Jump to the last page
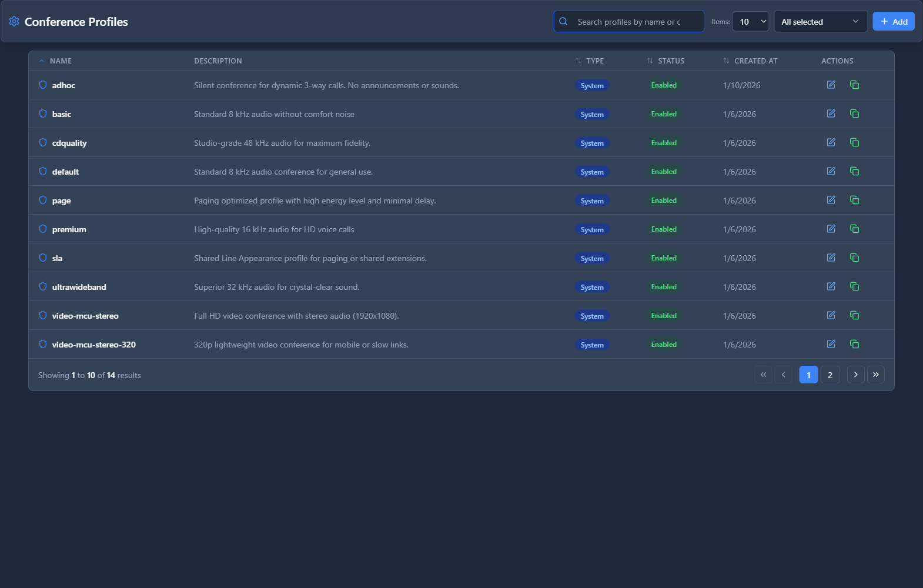This screenshot has height=588, width=923. (875, 375)
